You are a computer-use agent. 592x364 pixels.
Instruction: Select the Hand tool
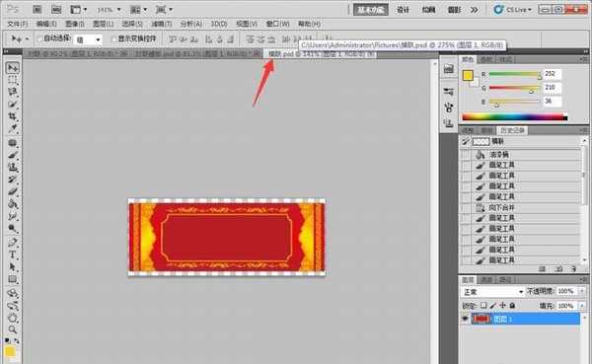[13, 318]
